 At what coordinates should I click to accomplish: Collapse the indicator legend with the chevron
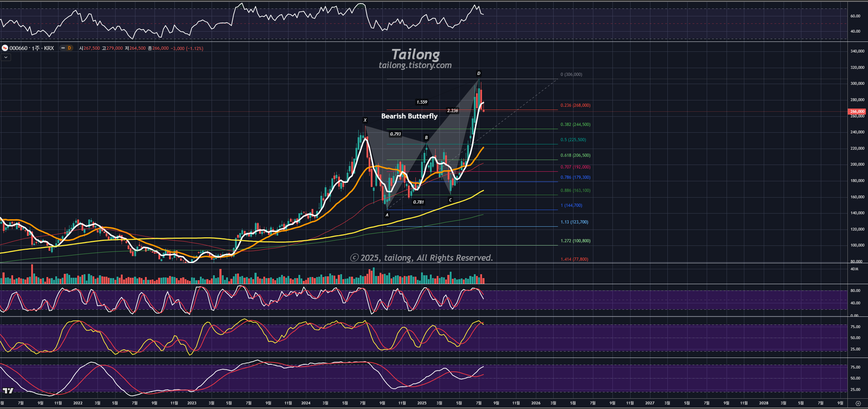(6, 57)
